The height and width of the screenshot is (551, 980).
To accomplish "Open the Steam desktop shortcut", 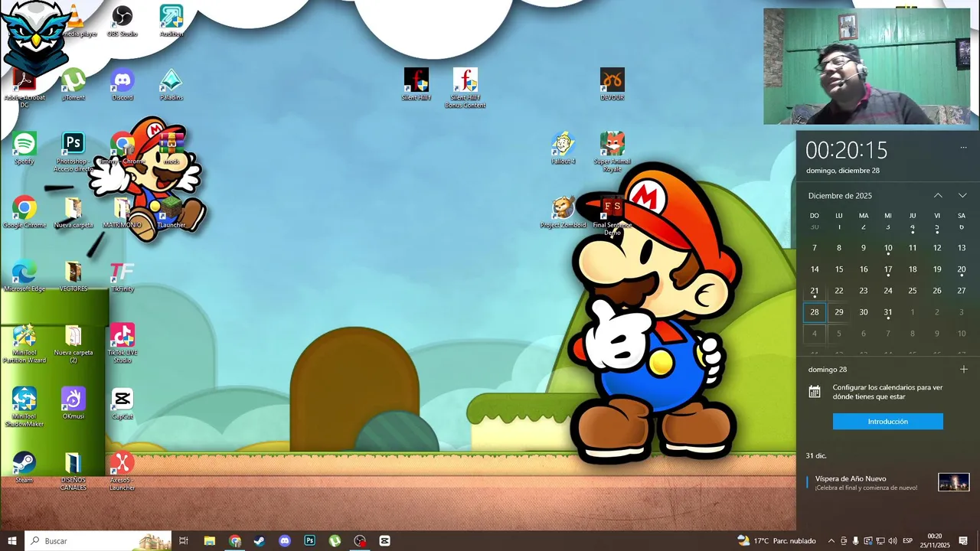I will (x=24, y=467).
